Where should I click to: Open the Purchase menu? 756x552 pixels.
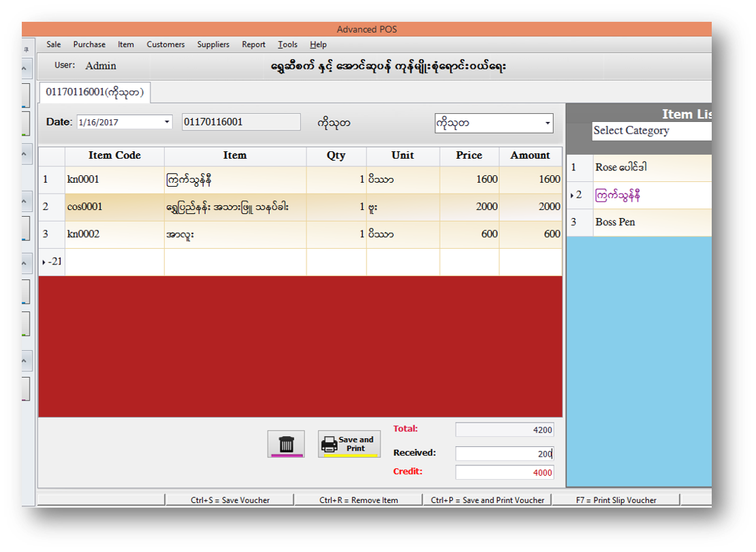coord(89,44)
